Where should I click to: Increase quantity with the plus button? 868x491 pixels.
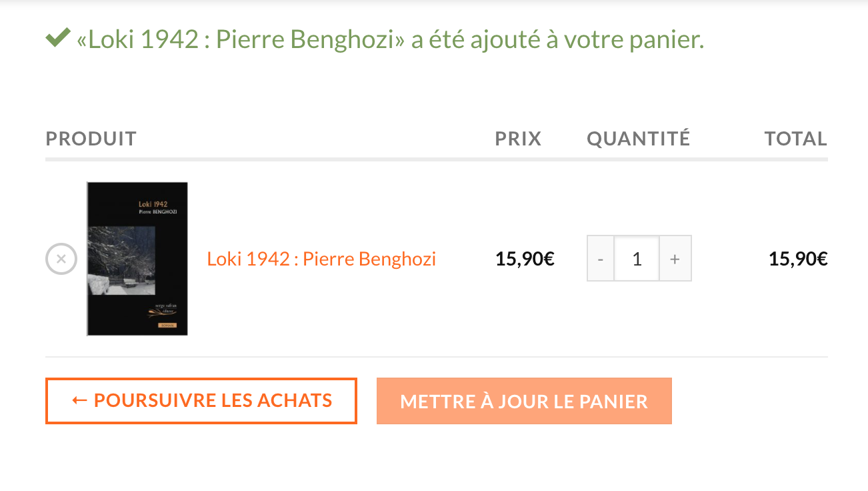[675, 259]
